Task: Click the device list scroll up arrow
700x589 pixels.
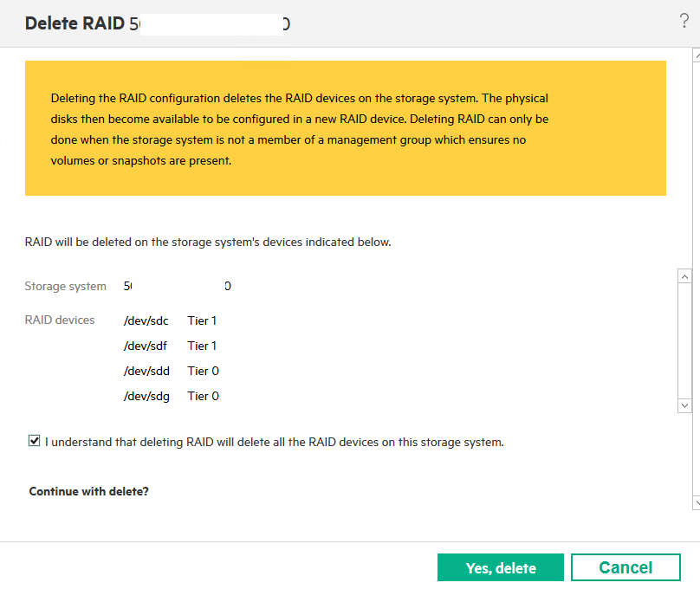Action: (x=684, y=276)
